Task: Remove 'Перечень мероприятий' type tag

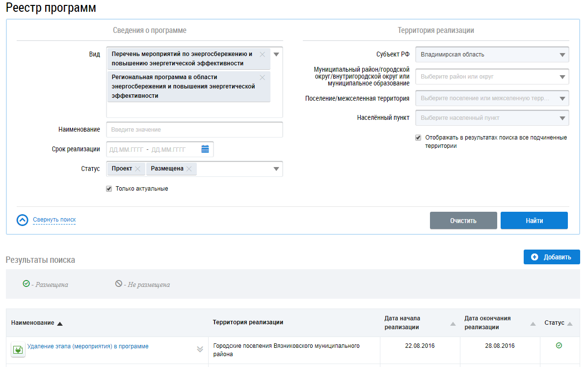Action: pyautogui.click(x=262, y=55)
